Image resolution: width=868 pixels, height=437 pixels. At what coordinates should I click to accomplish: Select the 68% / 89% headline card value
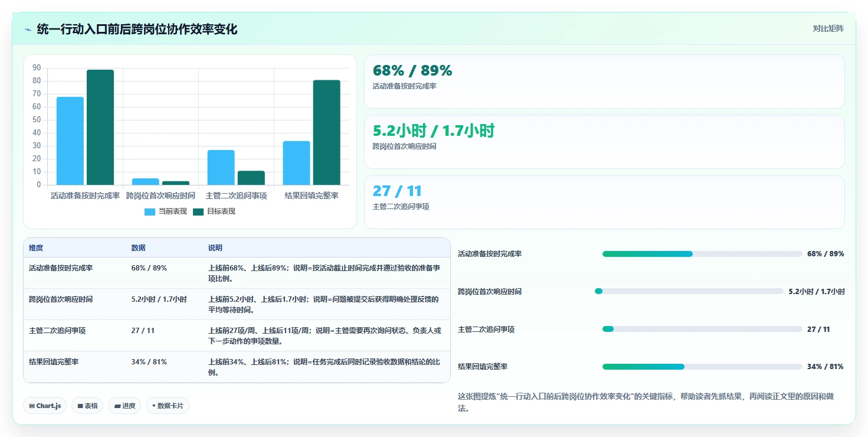412,71
